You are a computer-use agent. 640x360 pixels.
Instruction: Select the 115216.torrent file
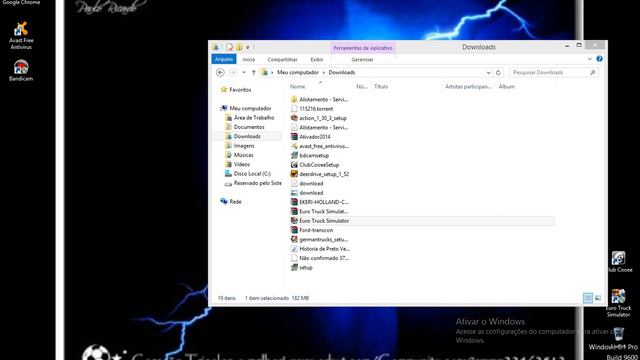(x=312, y=109)
